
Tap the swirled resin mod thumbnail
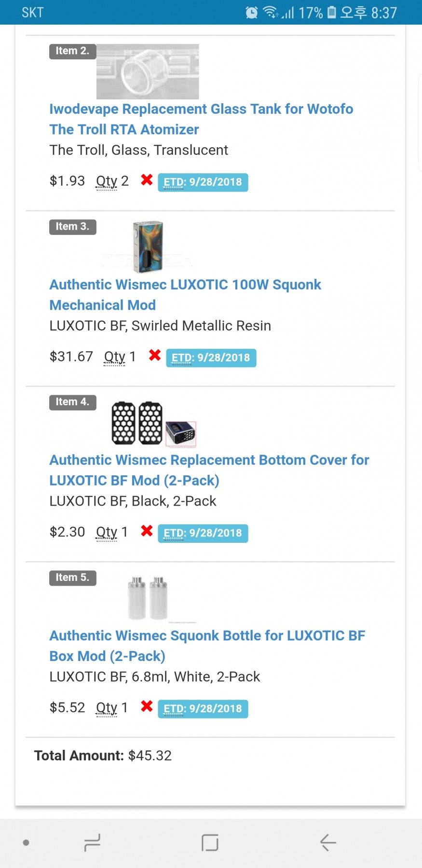148,247
